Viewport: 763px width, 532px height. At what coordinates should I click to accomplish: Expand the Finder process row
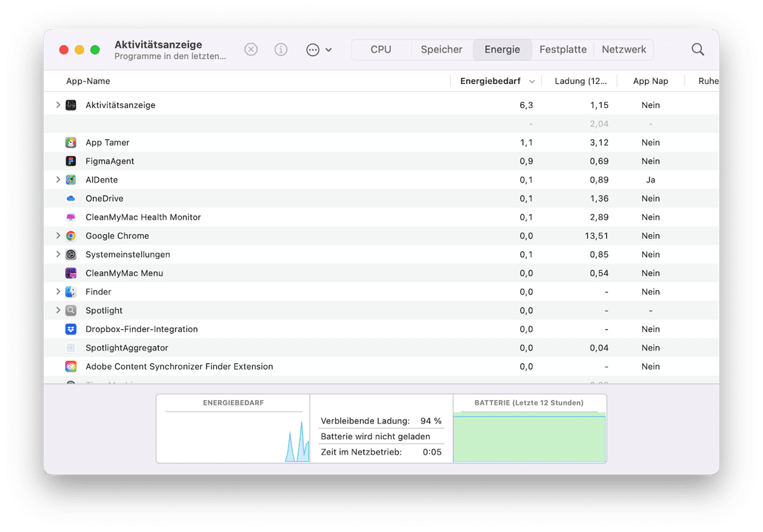58,292
